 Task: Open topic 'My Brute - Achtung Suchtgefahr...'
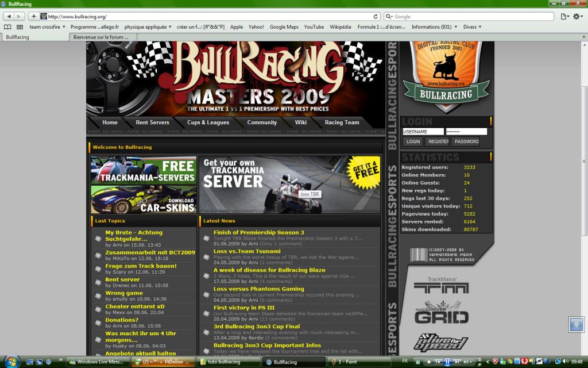[x=134, y=235]
